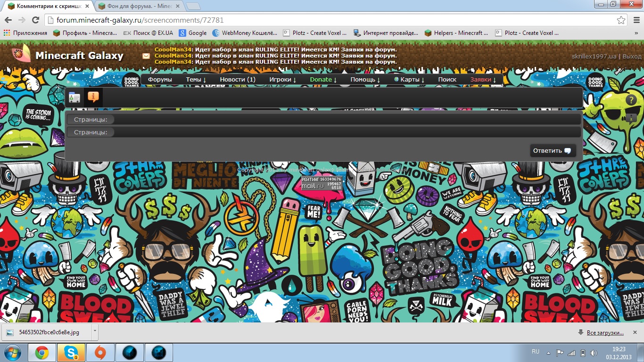Image resolution: width=644 pixels, height=362 pixels.
Task: Open the network signal tray icon
Action: 571,353
